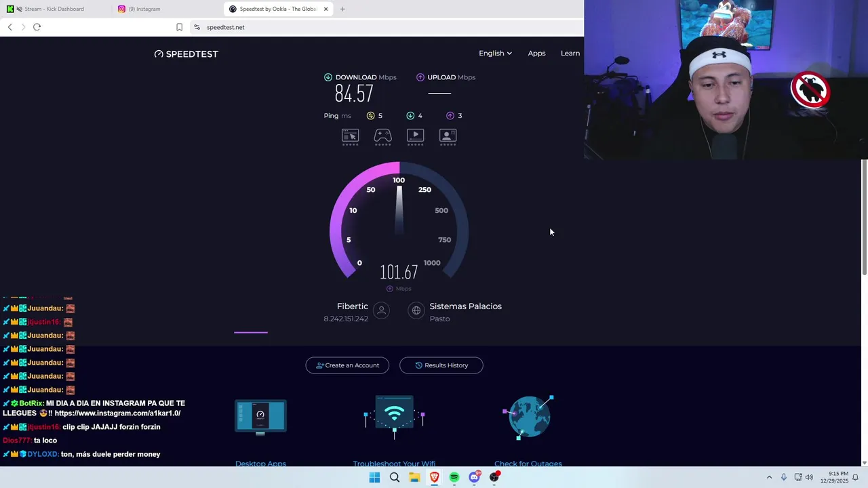Click the idle ping latency icon

[370, 116]
